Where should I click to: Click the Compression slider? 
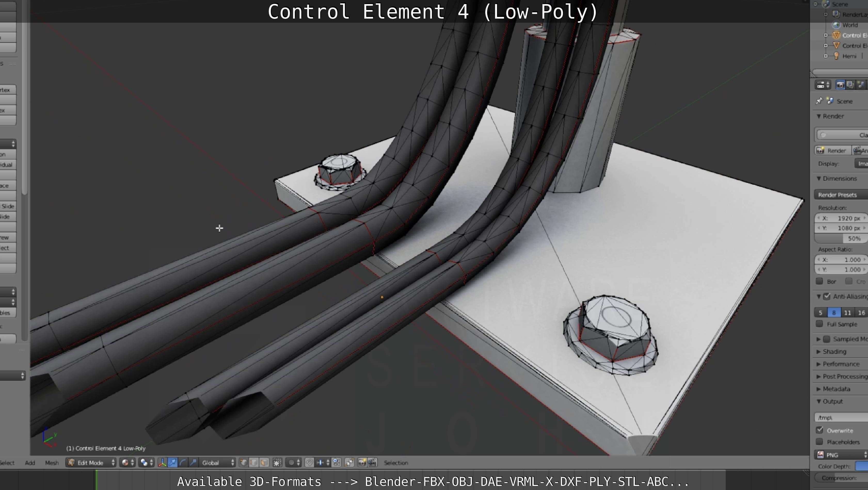pyautogui.click(x=841, y=478)
